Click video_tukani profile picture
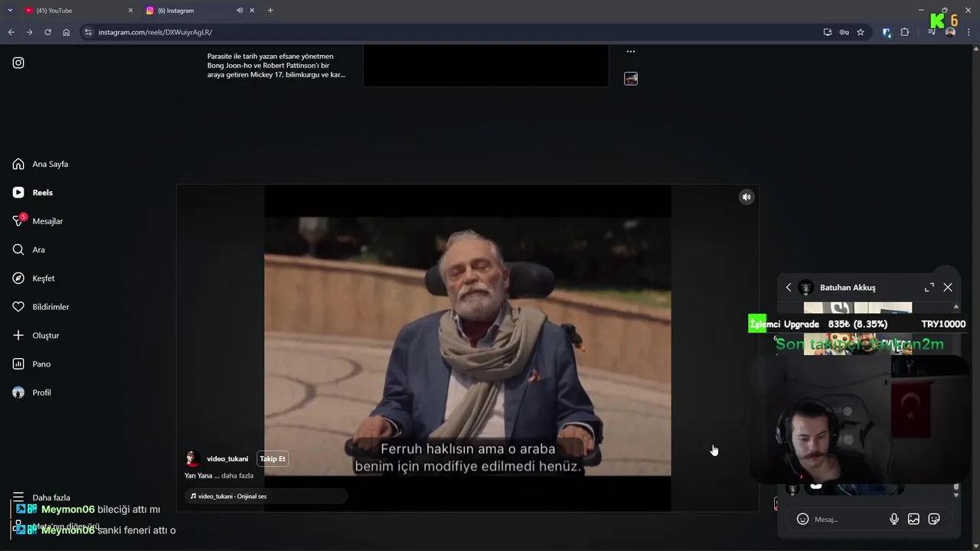Image resolution: width=980 pixels, height=551 pixels. [193, 458]
